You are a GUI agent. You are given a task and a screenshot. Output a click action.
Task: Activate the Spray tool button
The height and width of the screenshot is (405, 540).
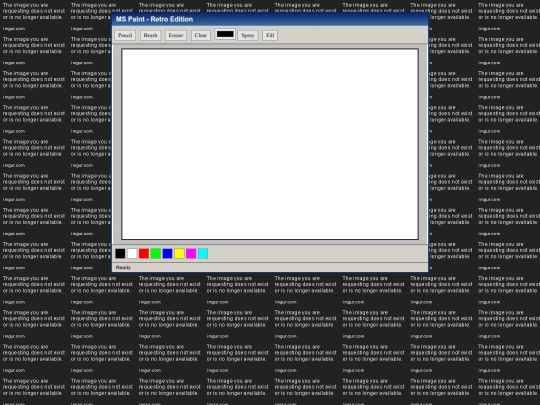pyautogui.click(x=248, y=35)
